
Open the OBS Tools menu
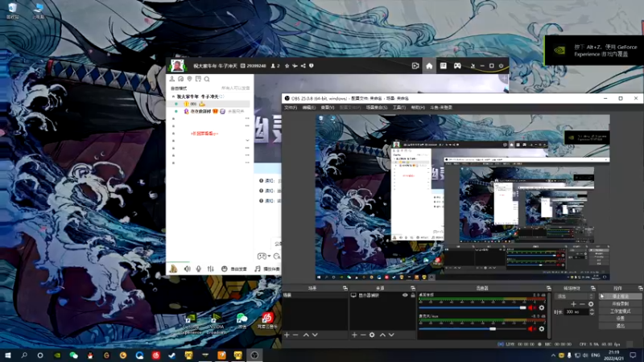(x=398, y=107)
